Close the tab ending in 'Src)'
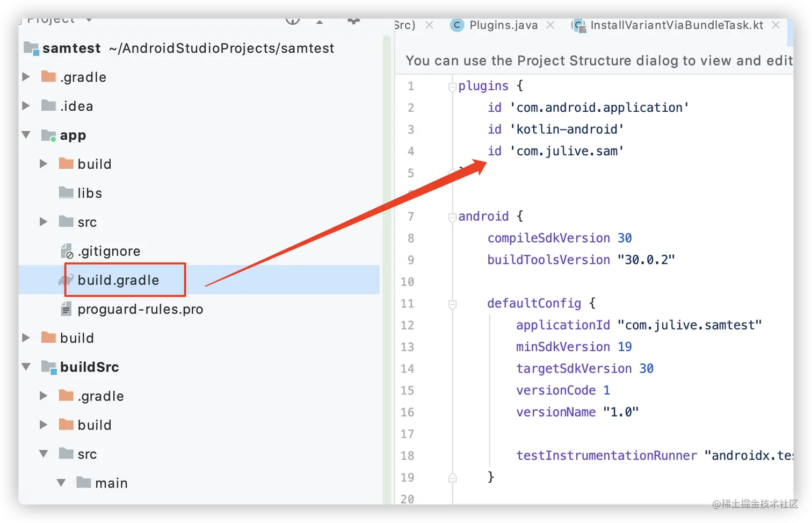Viewport: 812px width, 523px height. tap(429, 25)
